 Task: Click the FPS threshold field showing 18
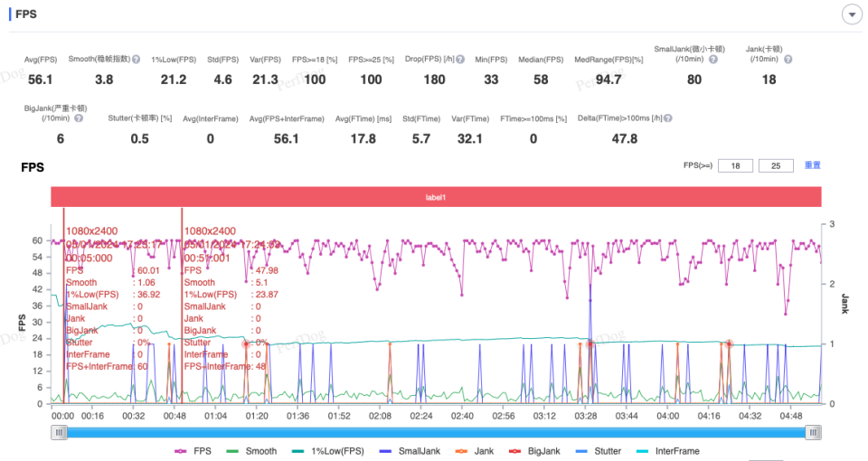coord(735,165)
